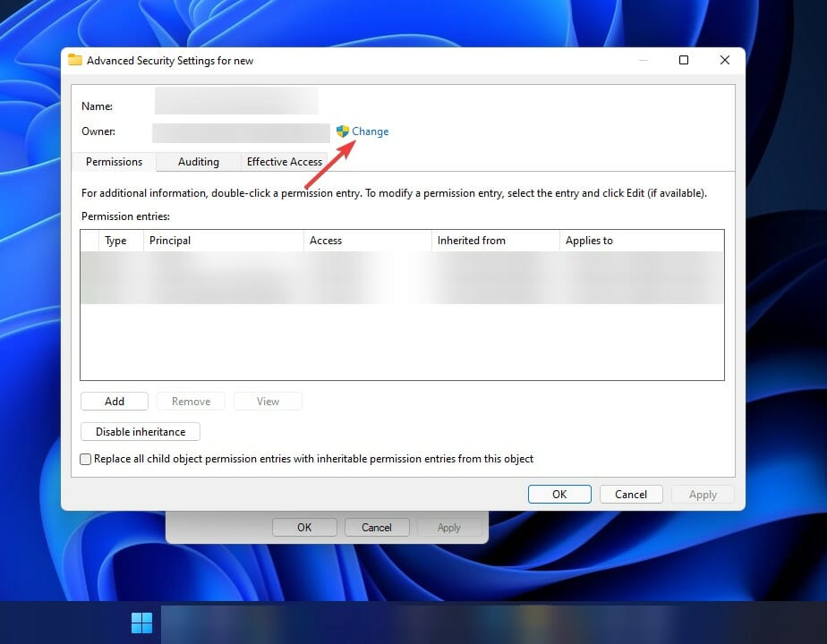The height and width of the screenshot is (644, 827).
Task: Cancel the Advanced Security Settings dialog
Action: [x=630, y=495]
